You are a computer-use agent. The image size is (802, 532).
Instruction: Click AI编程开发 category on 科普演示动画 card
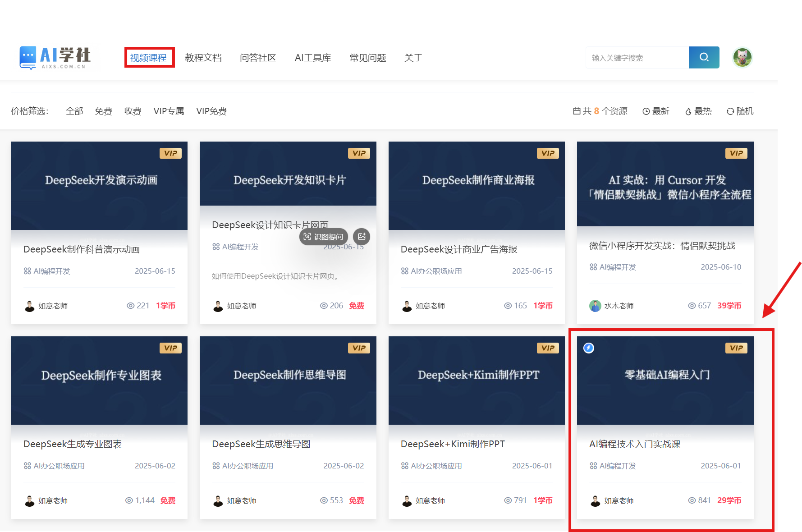[x=52, y=271]
